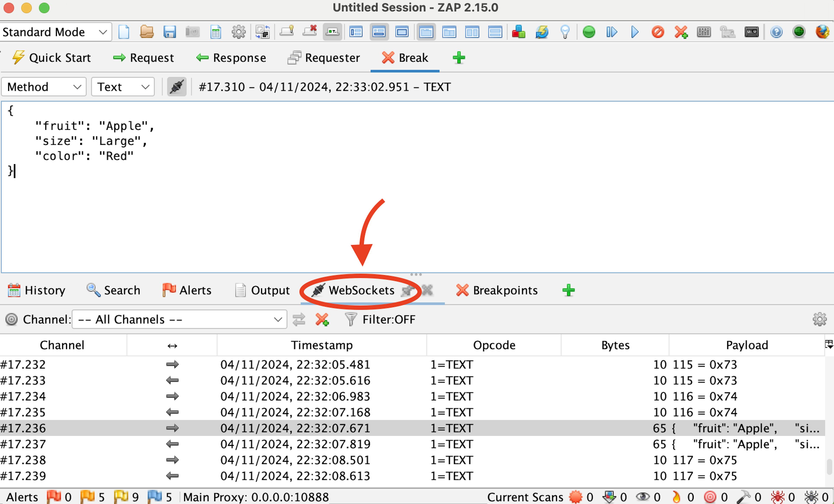The width and height of the screenshot is (834, 504).
Task: Click Submit and continue play arrow
Action: pos(635,32)
